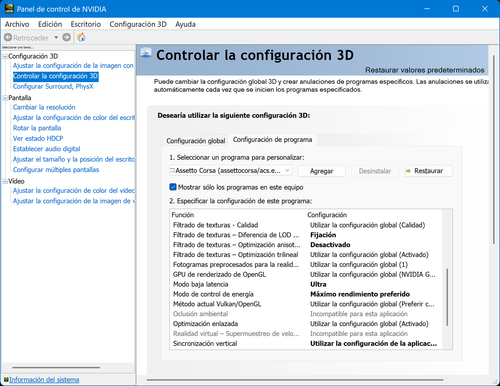Change the Diferencia de LOD Fijación value

click(x=323, y=235)
